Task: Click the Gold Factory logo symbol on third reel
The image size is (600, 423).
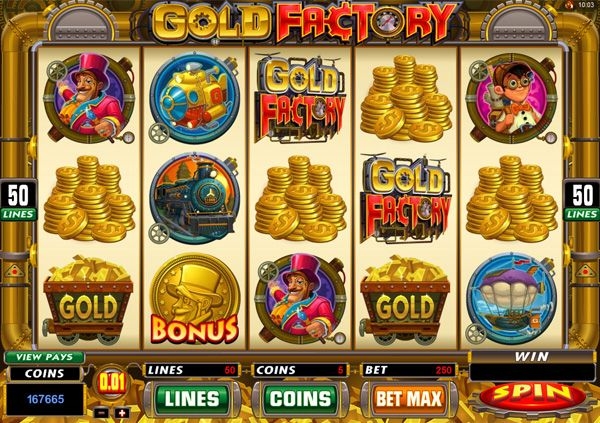Action: click(301, 98)
